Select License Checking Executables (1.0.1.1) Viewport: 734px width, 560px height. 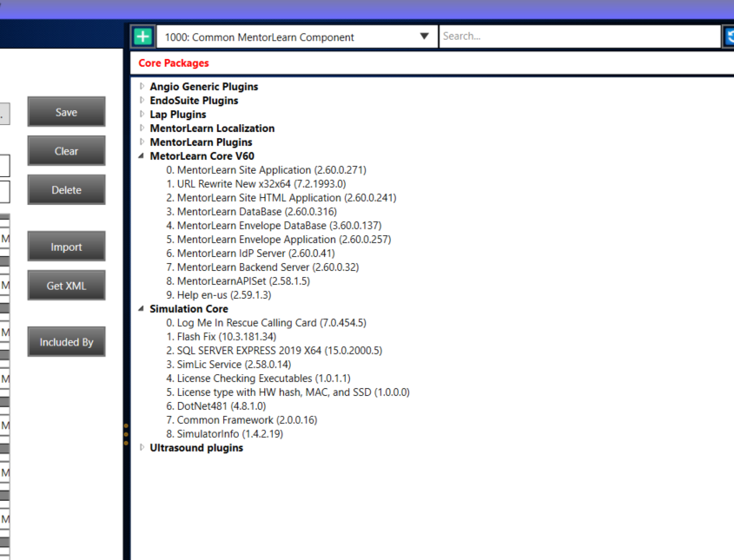coord(258,379)
